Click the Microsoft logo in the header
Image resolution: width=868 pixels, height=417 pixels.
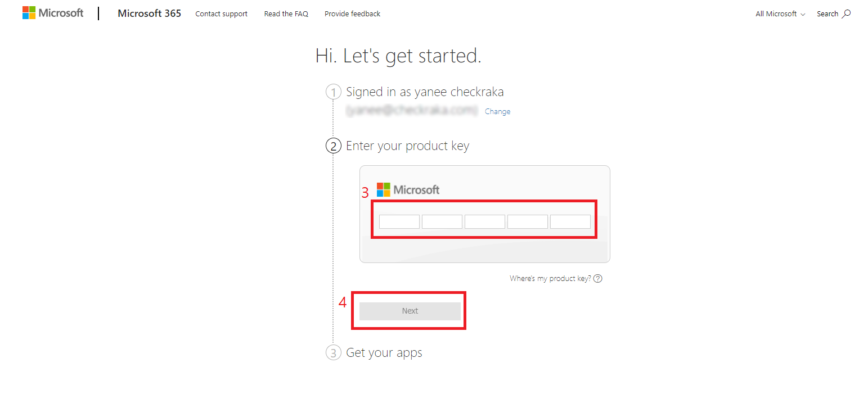pos(52,13)
